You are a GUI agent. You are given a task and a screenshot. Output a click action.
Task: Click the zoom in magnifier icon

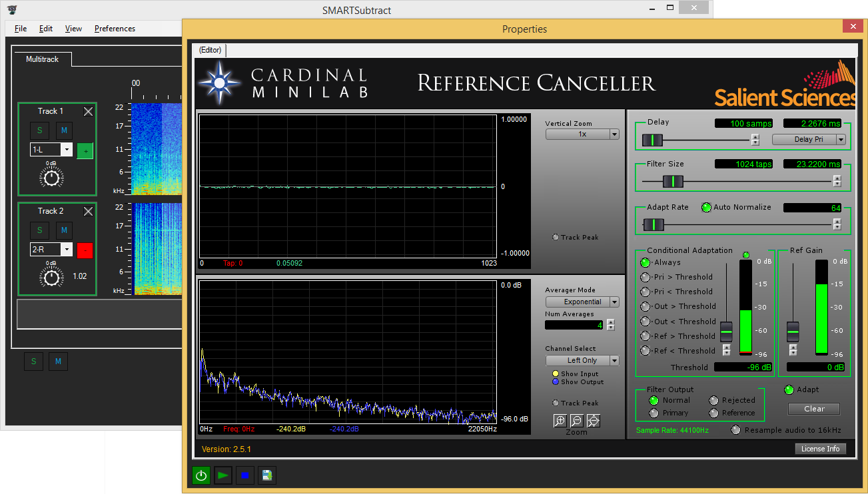click(560, 420)
